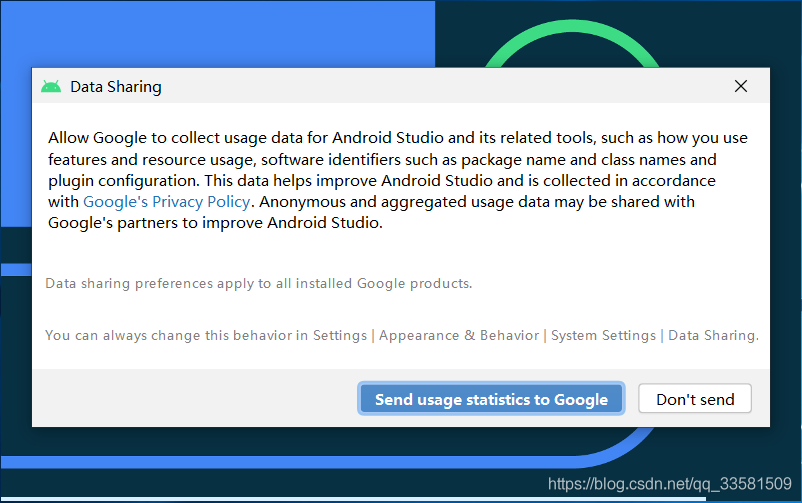The height and width of the screenshot is (503, 802).
Task: Select the blog.csdn.net watermark URL
Action: (670, 484)
